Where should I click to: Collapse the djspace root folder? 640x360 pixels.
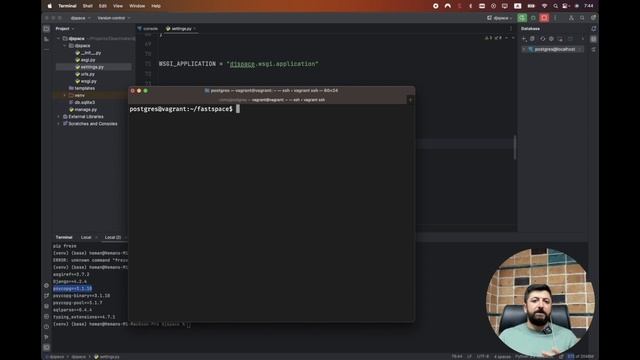click(x=59, y=39)
